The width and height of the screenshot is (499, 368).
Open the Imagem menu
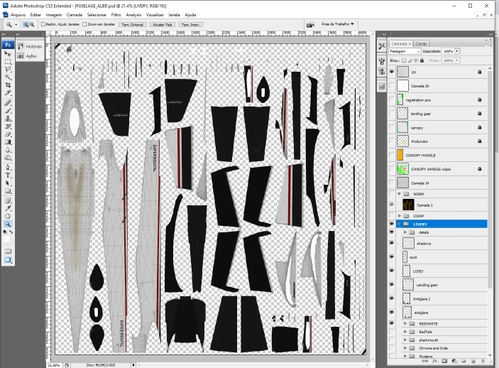click(54, 15)
